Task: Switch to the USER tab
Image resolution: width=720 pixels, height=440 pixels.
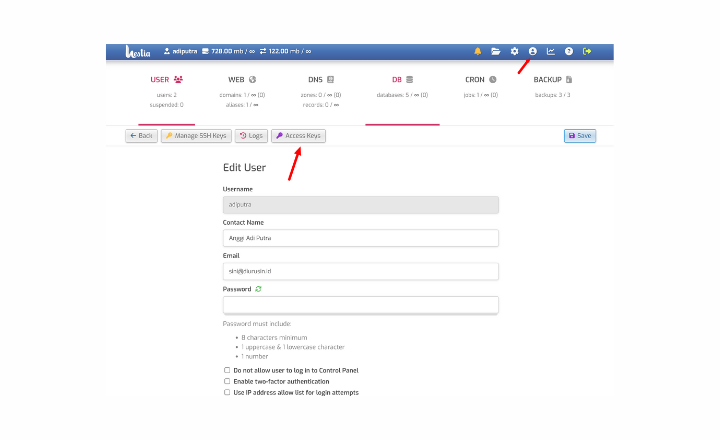Action: tap(166, 92)
